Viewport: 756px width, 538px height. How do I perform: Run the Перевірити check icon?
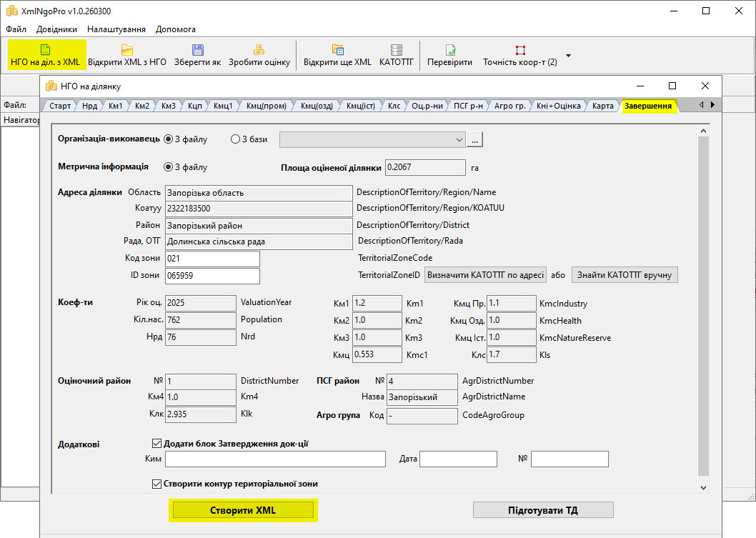[450, 50]
